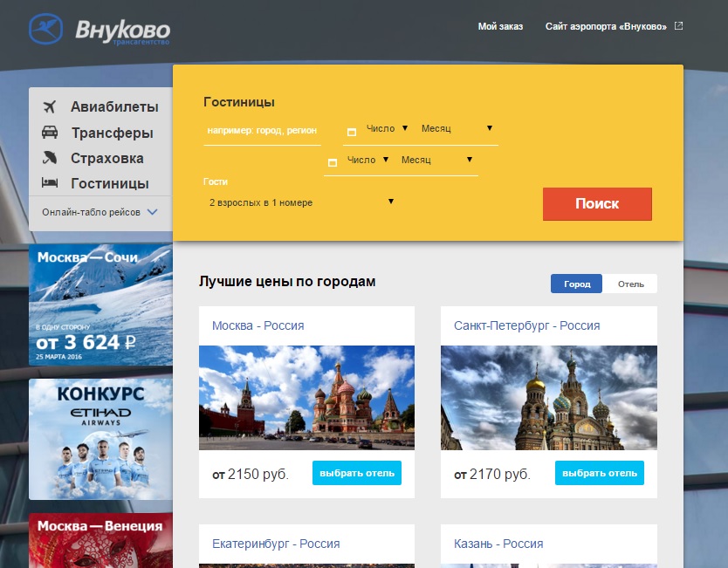
Task: Click the Vnukovo logo icon
Action: click(x=45, y=29)
